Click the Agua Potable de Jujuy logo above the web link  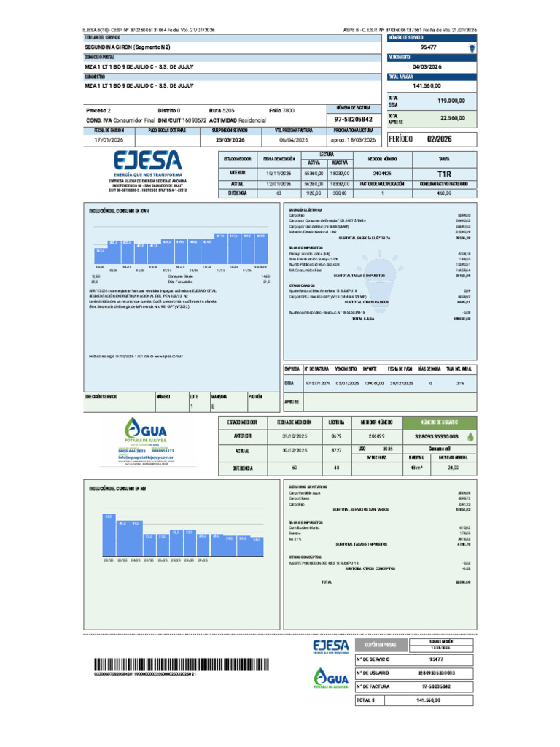point(146,430)
